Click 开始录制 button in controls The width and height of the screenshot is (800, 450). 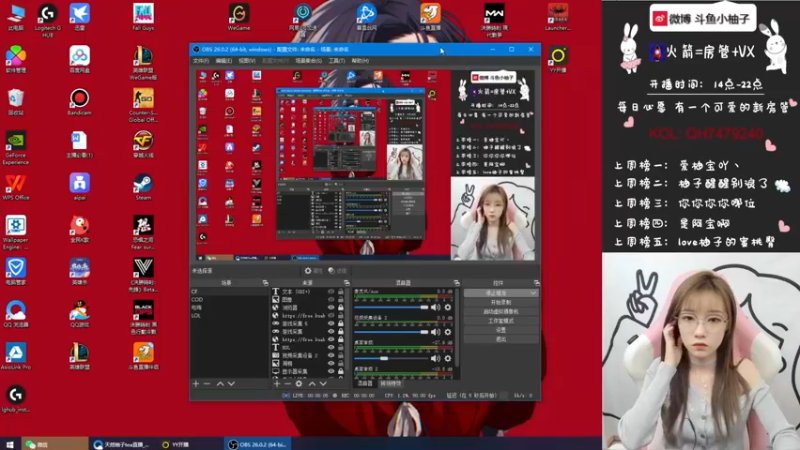(x=501, y=302)
